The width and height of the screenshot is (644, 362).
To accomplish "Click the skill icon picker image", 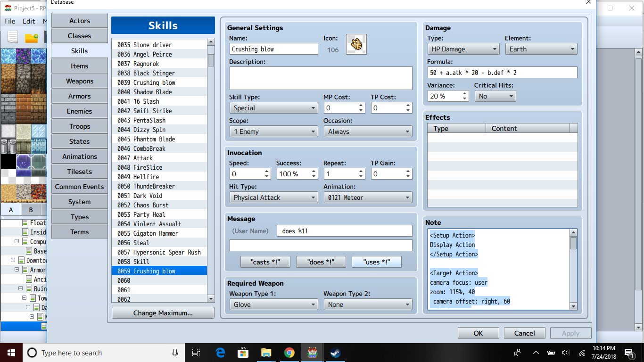I will 356,44.
